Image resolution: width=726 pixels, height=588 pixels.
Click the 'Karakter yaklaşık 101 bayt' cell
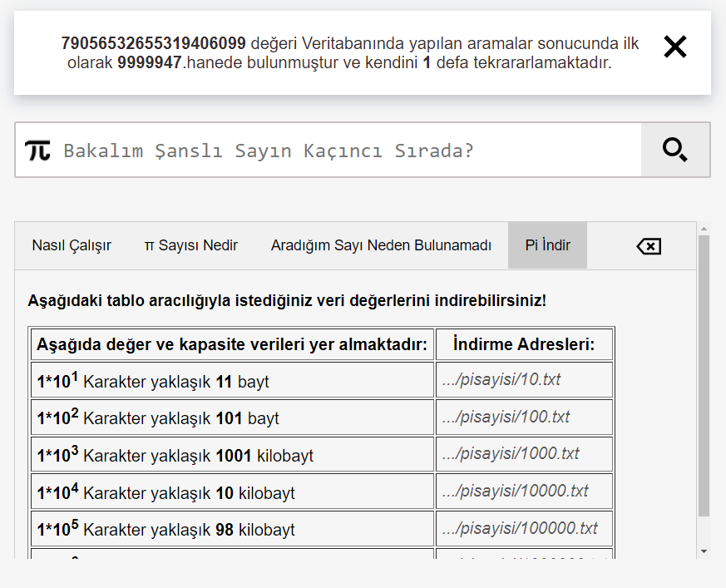coord(232,418)
